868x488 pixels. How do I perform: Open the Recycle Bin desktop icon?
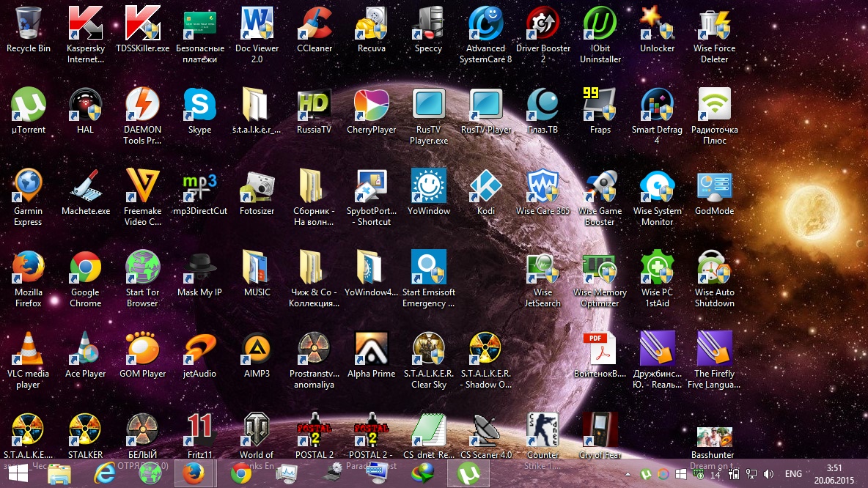[x=29, y=23]
